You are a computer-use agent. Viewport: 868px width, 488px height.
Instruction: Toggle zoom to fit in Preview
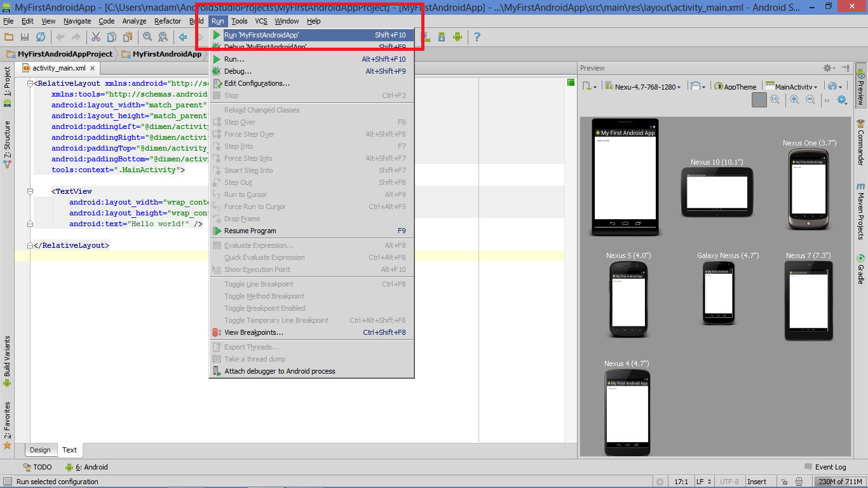tap(759, 99)
